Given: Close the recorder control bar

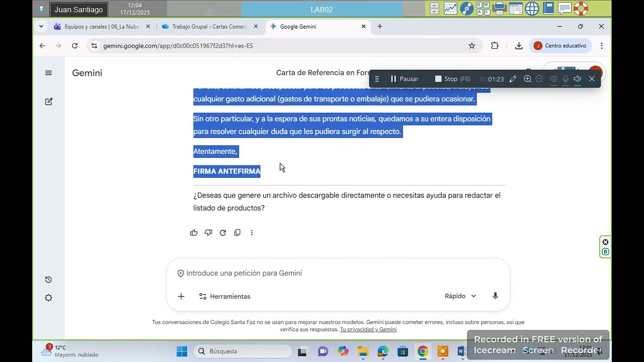Looking at the screenshot, I should 592,79.
